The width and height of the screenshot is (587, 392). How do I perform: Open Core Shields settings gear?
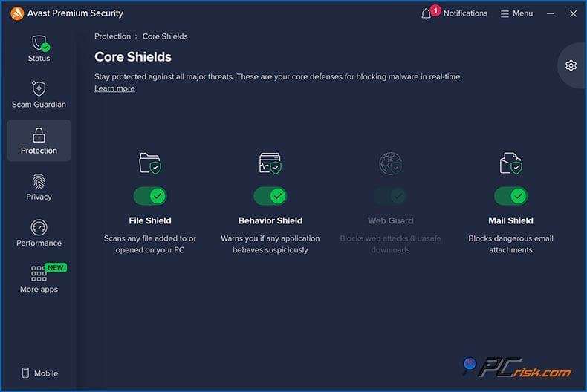pyautogui.click(x=571, y=65)
